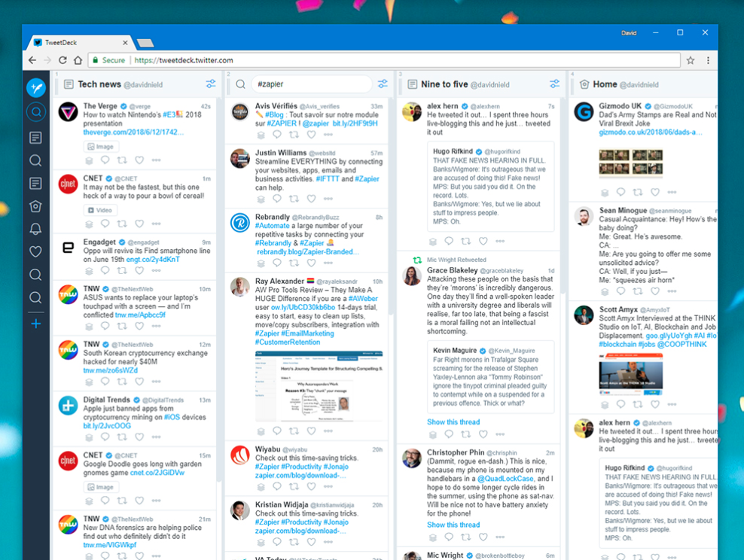744x560 pixels.
Task: Focus the Chrome address bar URL
Action: [384, 60]
